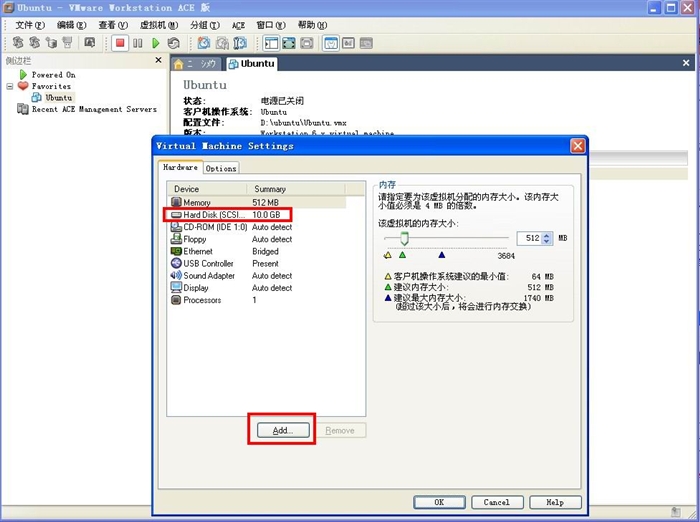
Task: Close the sidebar panel
Action: pyautogui.click(x=158, y=60)
